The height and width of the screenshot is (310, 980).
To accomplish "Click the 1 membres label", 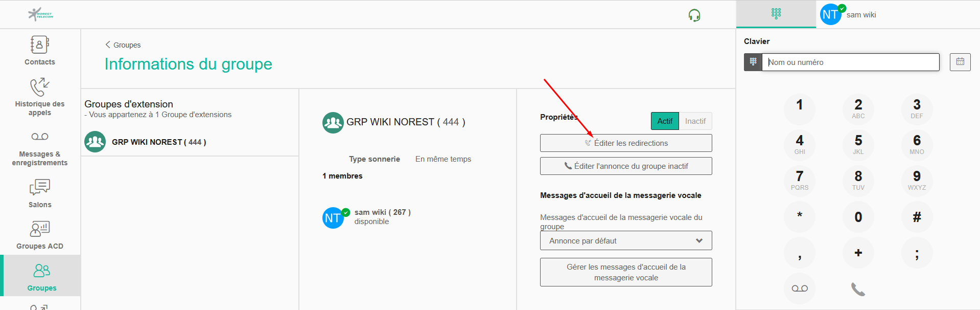I will (x=342, y=176).
